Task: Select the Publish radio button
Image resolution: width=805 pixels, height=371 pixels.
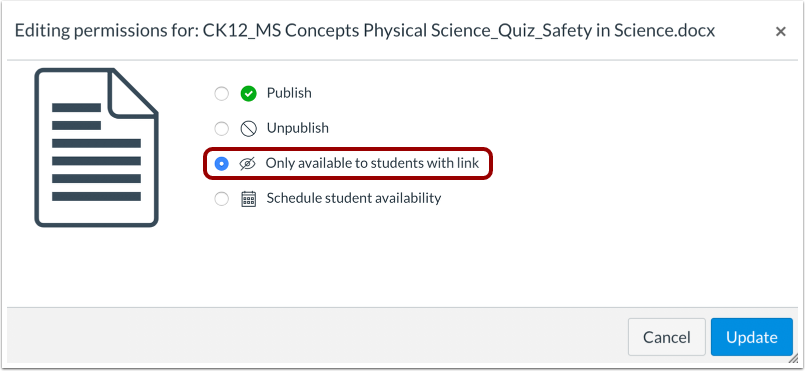Action: [x=221, y=94]
